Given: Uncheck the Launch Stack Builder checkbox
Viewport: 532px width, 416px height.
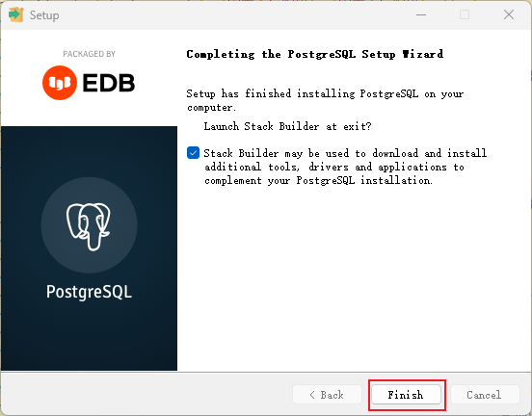Looking at the screenshot, I should (193, 153).
